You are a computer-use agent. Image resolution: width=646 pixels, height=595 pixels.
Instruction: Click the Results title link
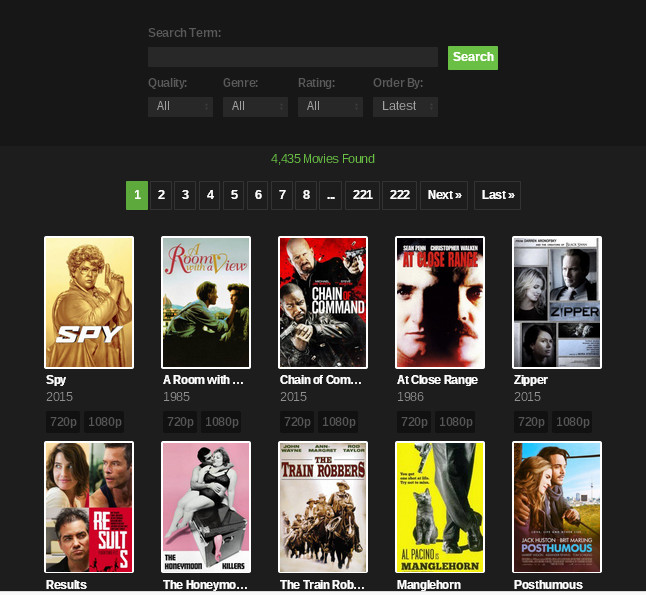click(66, 585)
